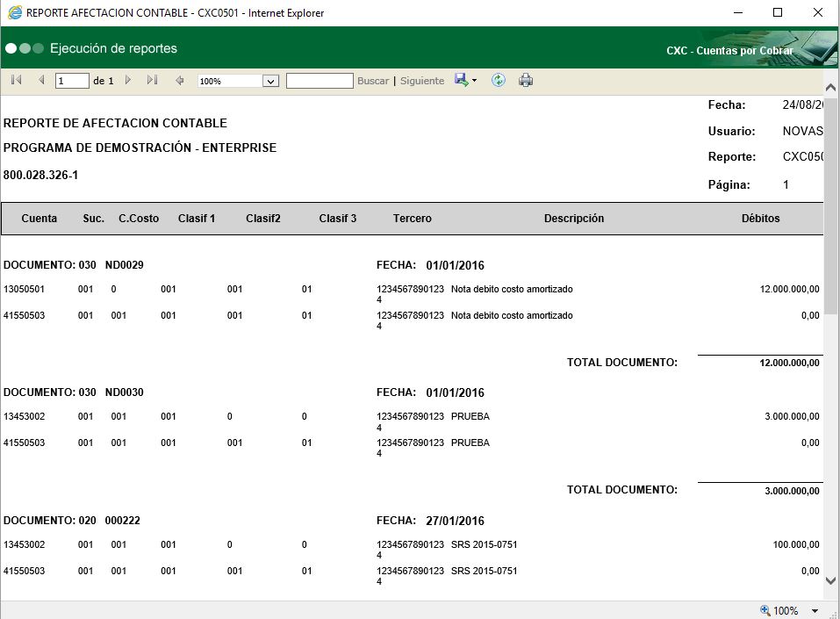Click back to parent report arrow
This screenshot has width=840, height=619.
(179, 81)
